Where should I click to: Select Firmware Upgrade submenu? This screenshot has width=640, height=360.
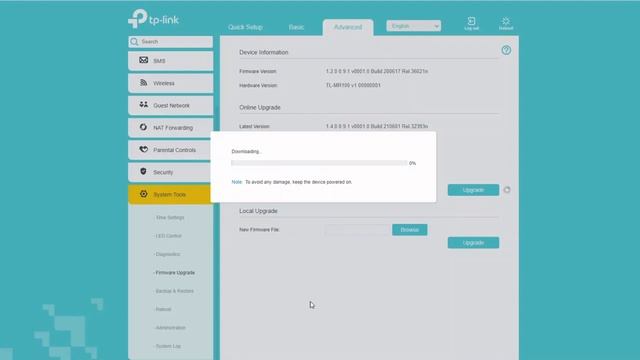pos(175,273)
